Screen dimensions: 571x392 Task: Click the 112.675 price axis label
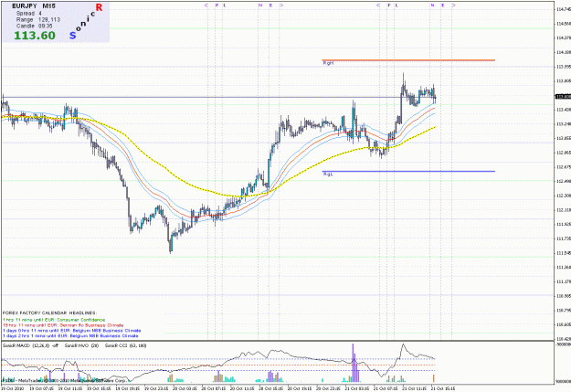click(564, 167)
